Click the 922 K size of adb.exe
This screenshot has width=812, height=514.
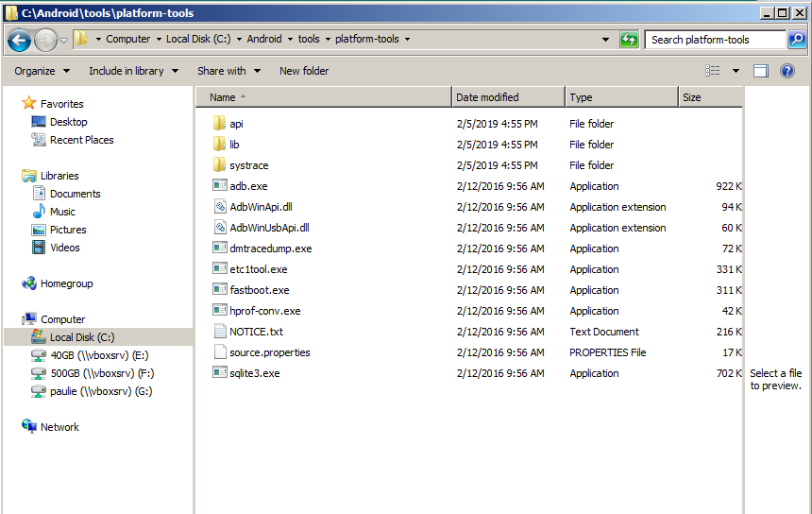coord(729,186)
